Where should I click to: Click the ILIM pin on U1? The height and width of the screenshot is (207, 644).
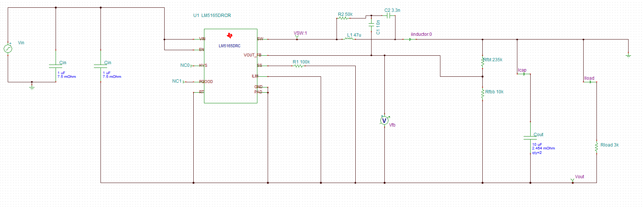[255, 76]
